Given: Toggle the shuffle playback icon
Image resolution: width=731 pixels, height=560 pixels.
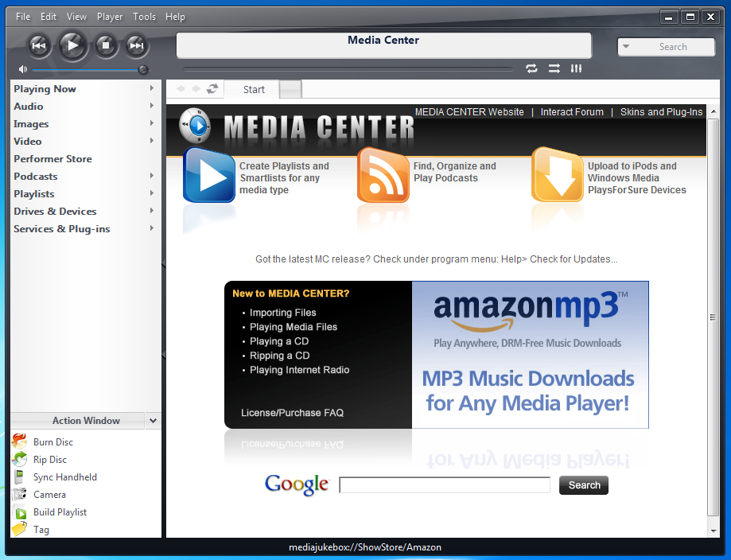Looking at the screenshot, I should 554,68.
